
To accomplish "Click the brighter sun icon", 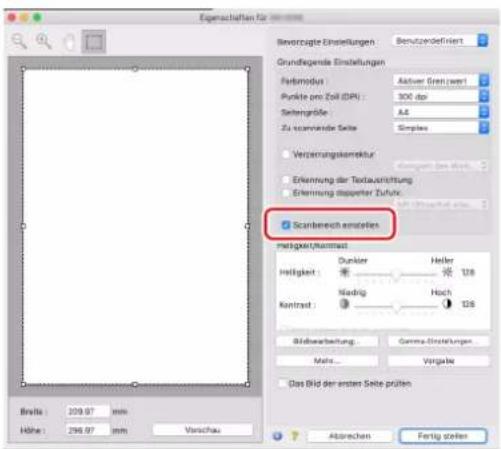I will [447, 272].
